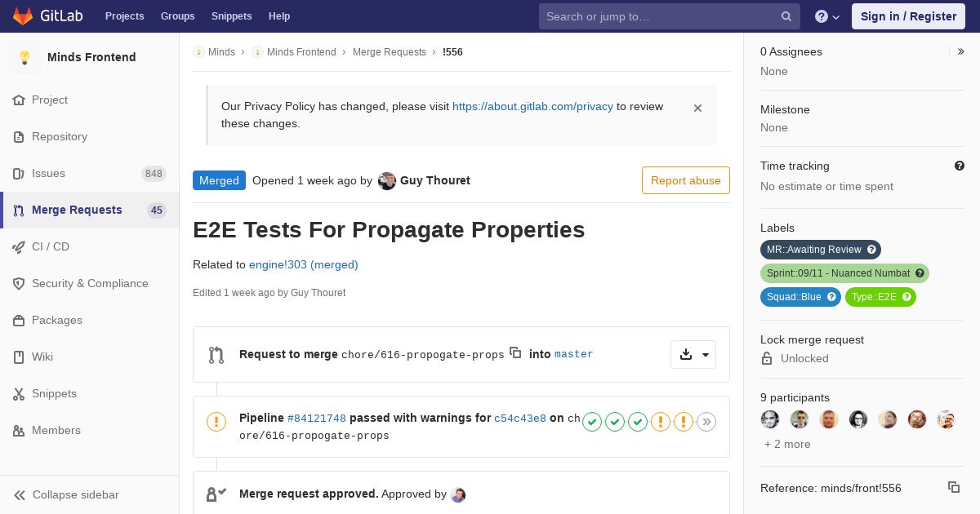Copy the source branch name icon
The height and width of the screenshot is (514, 980).
coord(515,352)
